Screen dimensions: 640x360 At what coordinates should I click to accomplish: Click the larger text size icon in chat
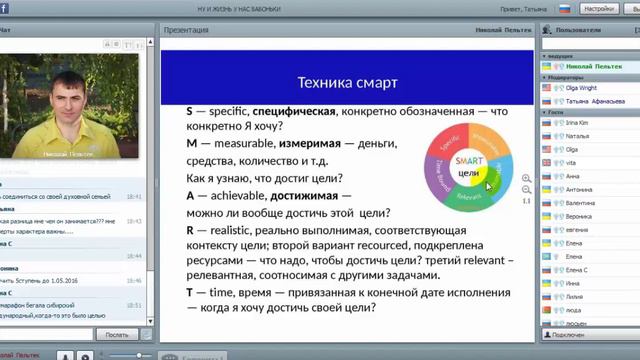128,44
